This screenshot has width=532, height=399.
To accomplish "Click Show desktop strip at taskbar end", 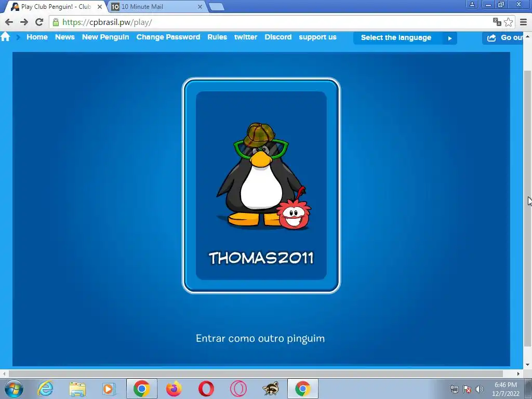I will click(529, 389).
